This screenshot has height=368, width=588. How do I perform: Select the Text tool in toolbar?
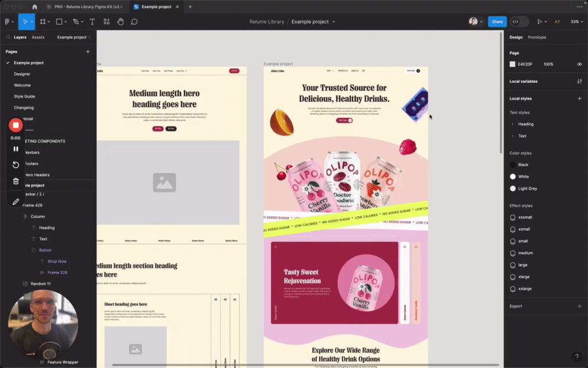92,22
